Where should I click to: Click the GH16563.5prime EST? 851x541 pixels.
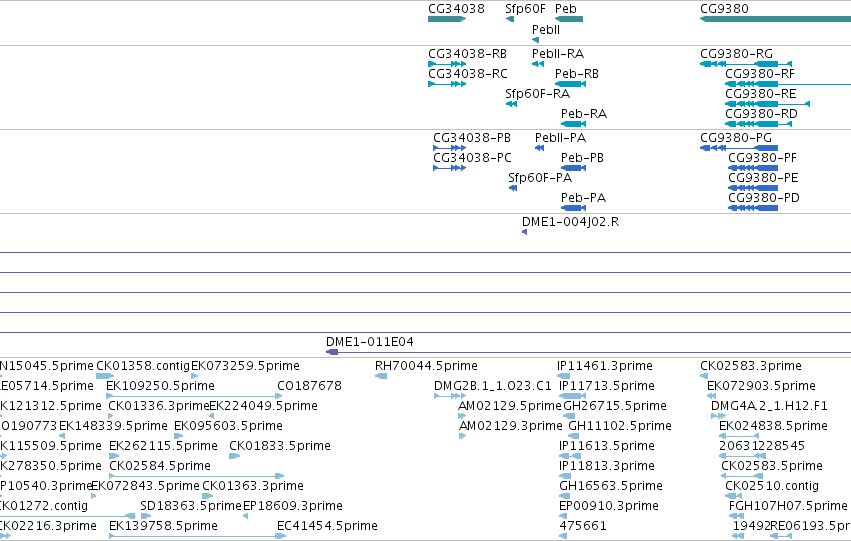click(x=564, y=497)
